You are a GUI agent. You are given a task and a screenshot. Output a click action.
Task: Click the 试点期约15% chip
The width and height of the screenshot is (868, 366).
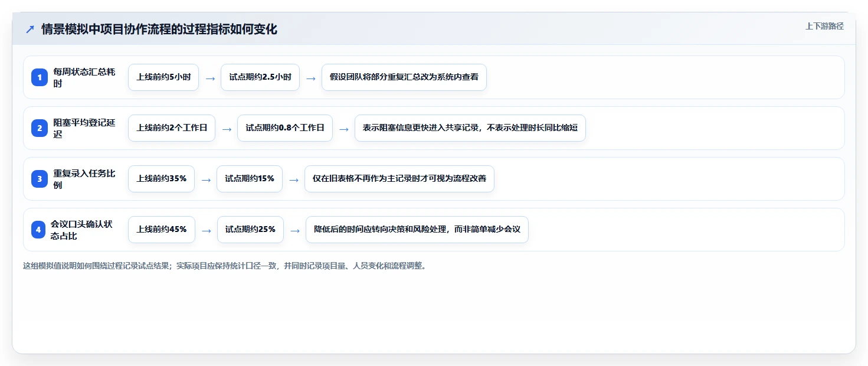[x=250, y=179]
